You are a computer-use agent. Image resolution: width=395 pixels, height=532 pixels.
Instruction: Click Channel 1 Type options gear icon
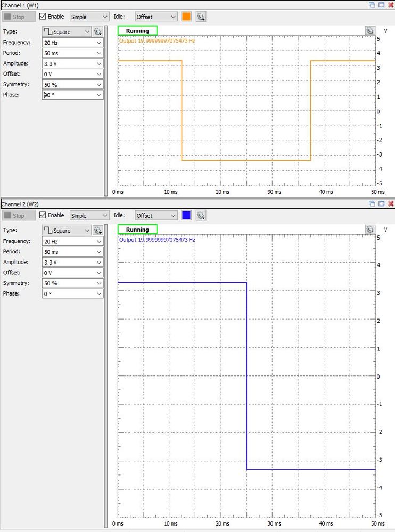[x=98, y=31]
